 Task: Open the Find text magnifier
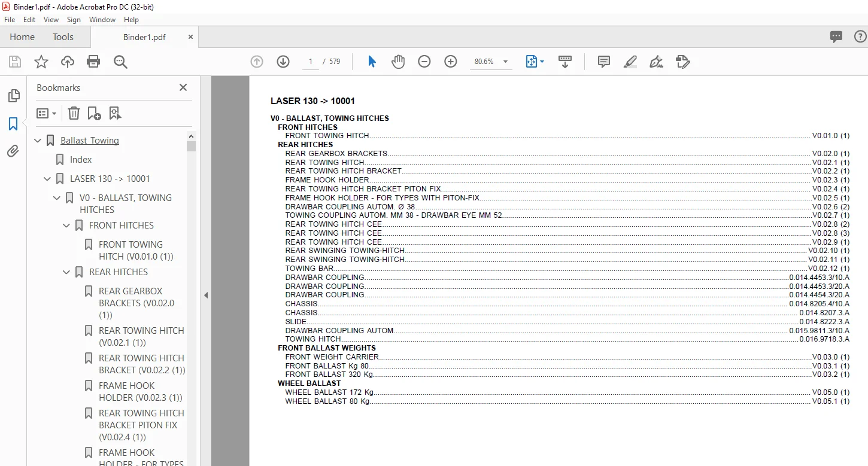[x=120, y=62]
